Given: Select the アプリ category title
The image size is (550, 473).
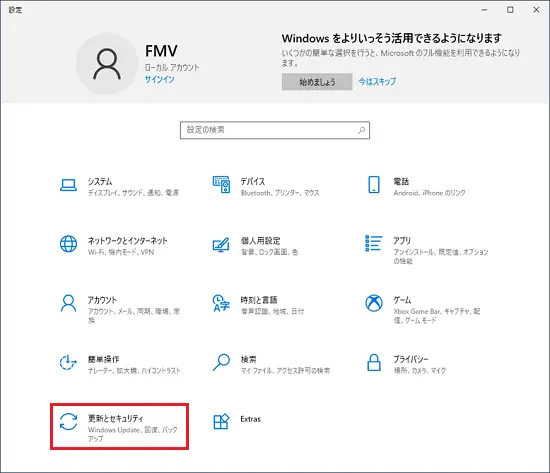Looking at the screenshot, I should (x=402, y=241).
